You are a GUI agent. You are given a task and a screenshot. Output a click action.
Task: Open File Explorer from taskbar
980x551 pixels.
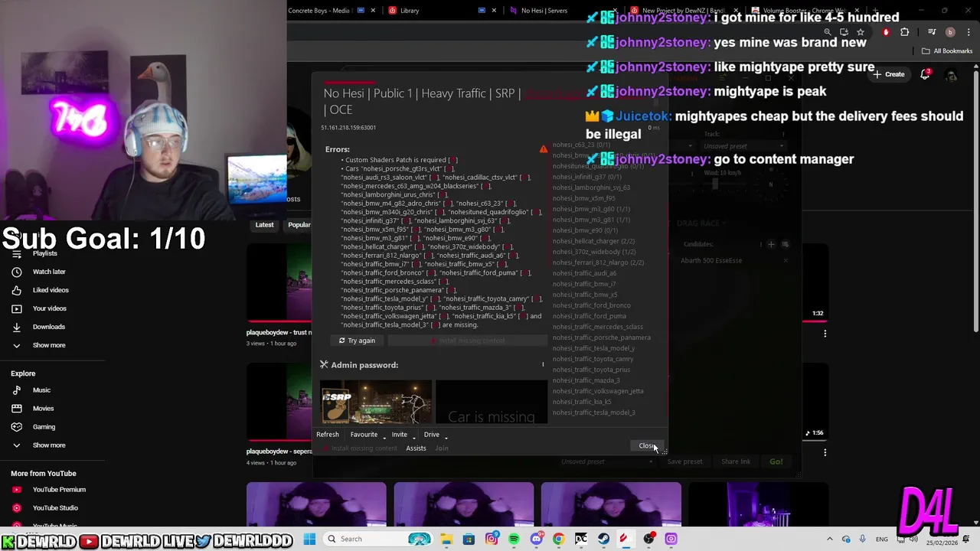click(446, 539)
